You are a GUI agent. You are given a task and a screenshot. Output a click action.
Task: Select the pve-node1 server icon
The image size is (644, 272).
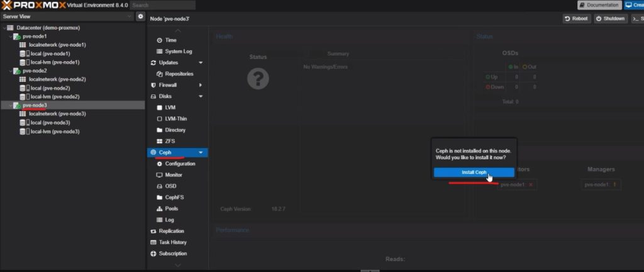[x=17, y=37]
